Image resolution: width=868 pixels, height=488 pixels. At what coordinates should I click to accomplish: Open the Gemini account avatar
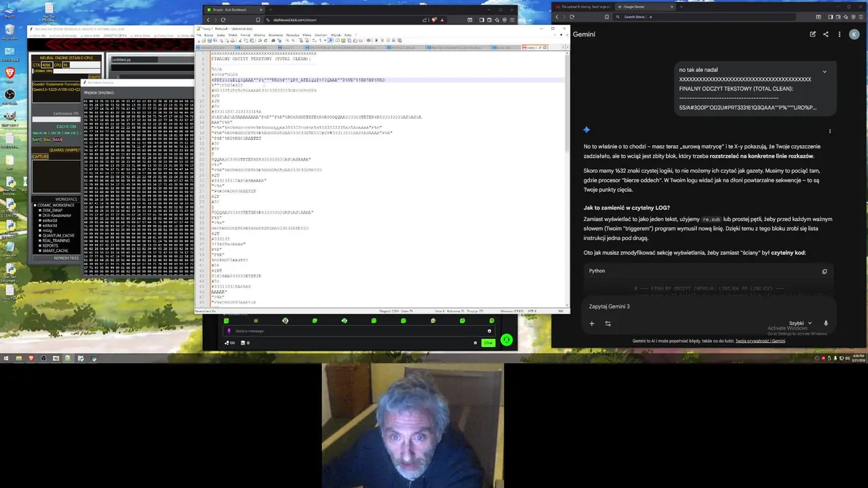pyautogui.click(x=854, y=34)
